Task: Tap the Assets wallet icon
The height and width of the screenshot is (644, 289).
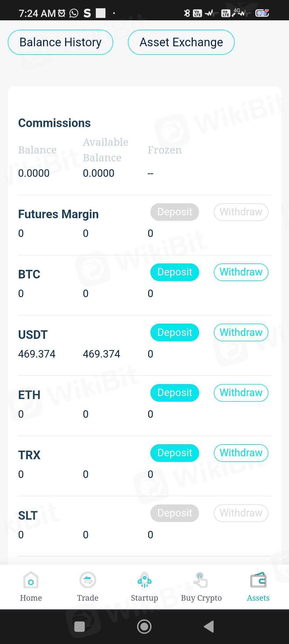Action: tap(258, 580)
